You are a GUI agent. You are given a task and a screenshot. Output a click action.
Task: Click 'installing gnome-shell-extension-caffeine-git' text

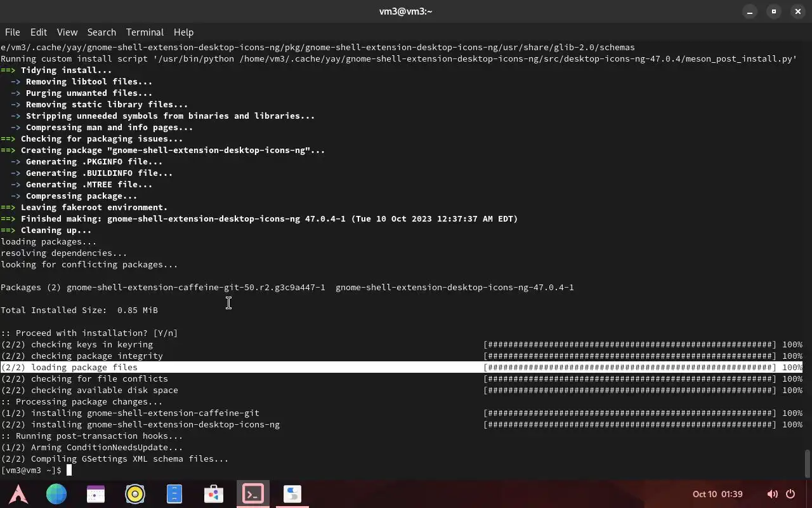coord(145,413)
